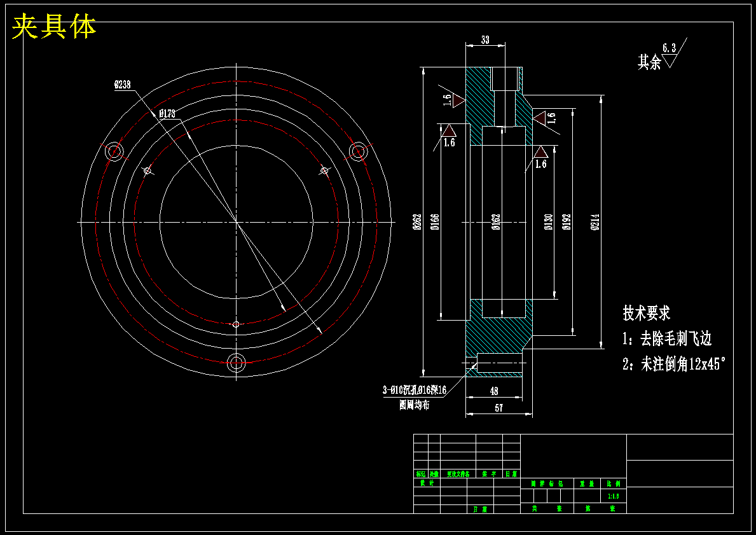Select the 6.3 roughness value
Image resolution: width=756 pixels, height=535 pixels.
pyautogui.click(x=670, y=48)
